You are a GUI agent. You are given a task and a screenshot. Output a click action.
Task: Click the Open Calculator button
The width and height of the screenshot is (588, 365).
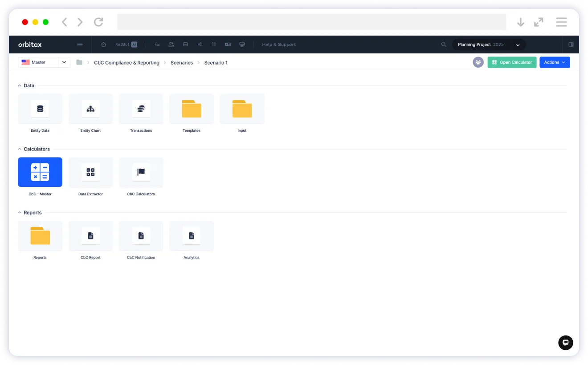512,62
